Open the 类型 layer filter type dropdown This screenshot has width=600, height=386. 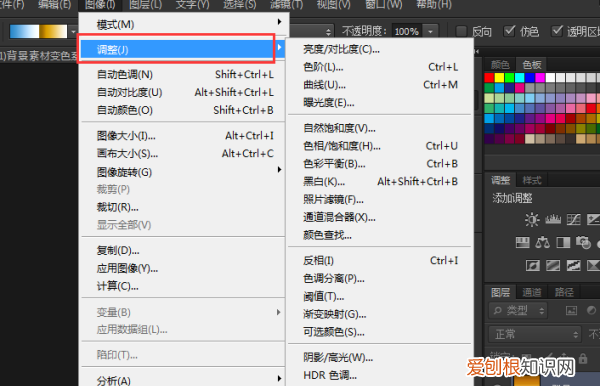point(518,311)
